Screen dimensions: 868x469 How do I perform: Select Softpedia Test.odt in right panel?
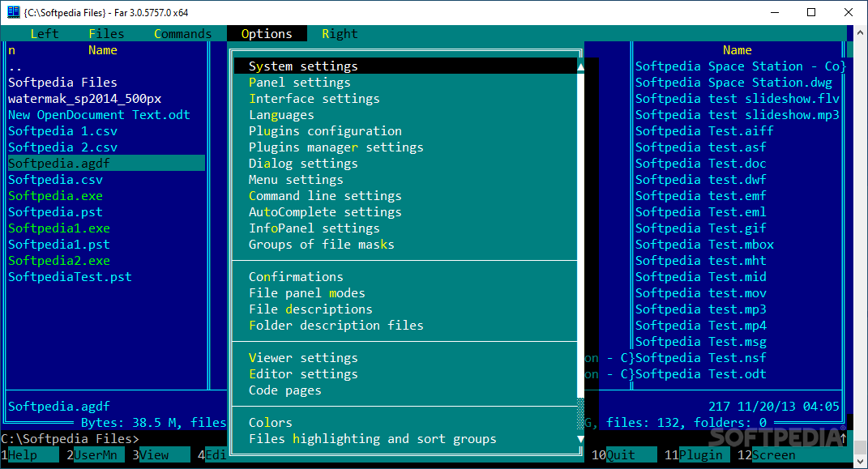pyautogui.click(x=701, y=374)
